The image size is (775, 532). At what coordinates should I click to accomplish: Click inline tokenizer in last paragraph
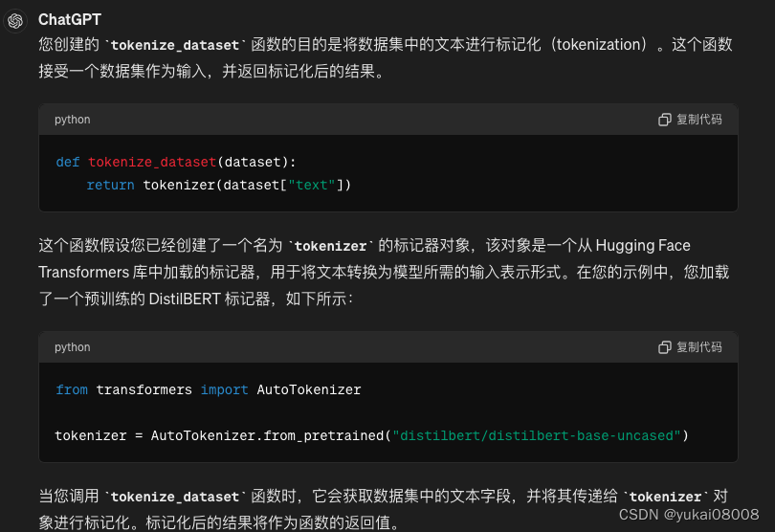665,497
